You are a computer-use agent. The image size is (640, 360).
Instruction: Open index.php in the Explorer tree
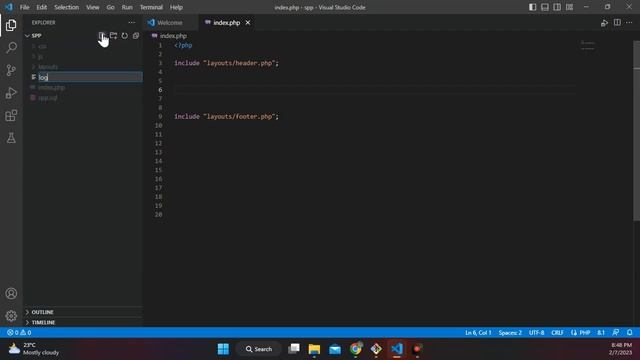83,88
